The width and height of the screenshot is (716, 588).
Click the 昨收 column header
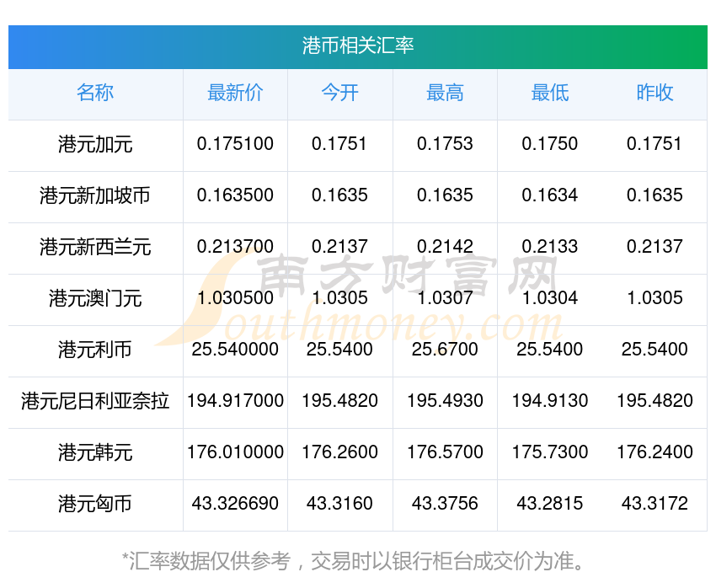pyautogui.click(x=655, y=93)
